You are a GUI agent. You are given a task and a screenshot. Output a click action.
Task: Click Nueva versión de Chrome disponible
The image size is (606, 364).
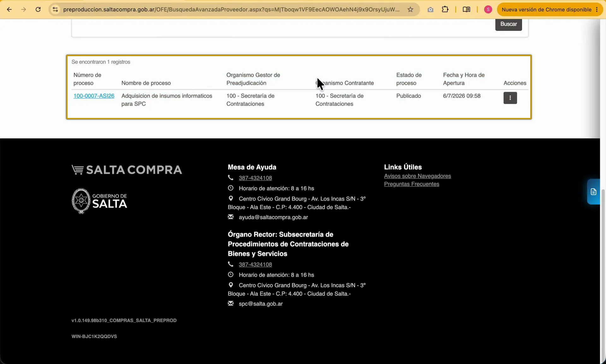click(546, 9)
